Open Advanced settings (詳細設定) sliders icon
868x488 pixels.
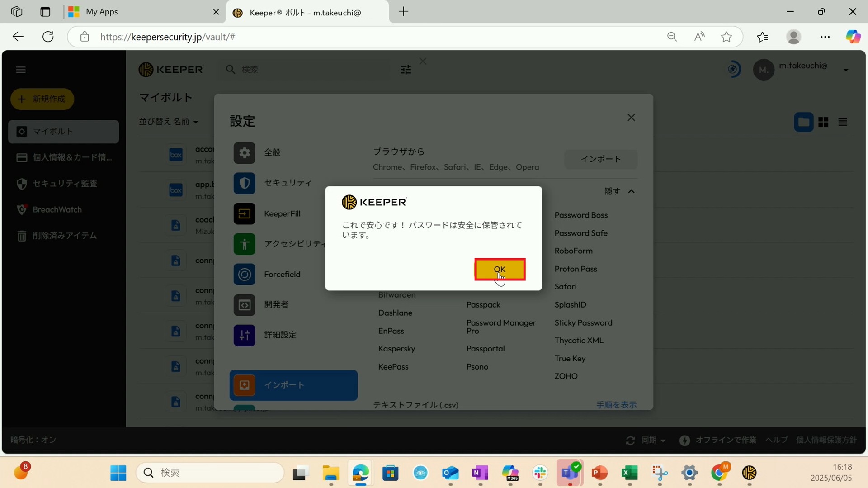(x=244, y=335)
